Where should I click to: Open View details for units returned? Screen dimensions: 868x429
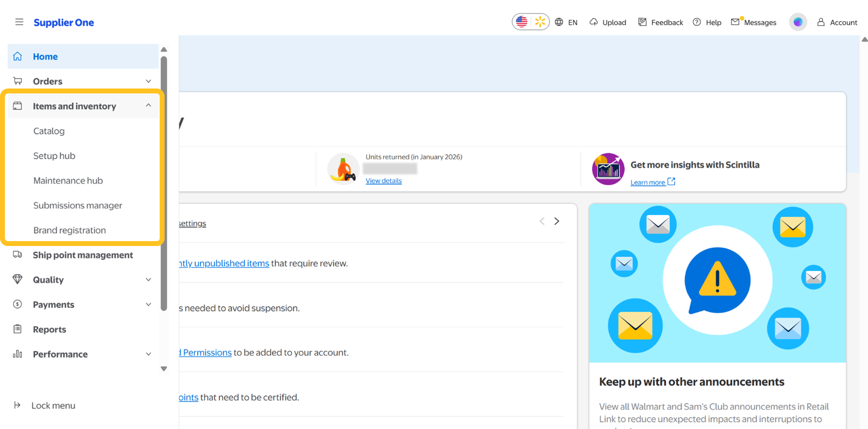pyautogui.click(x=383, y=181)
